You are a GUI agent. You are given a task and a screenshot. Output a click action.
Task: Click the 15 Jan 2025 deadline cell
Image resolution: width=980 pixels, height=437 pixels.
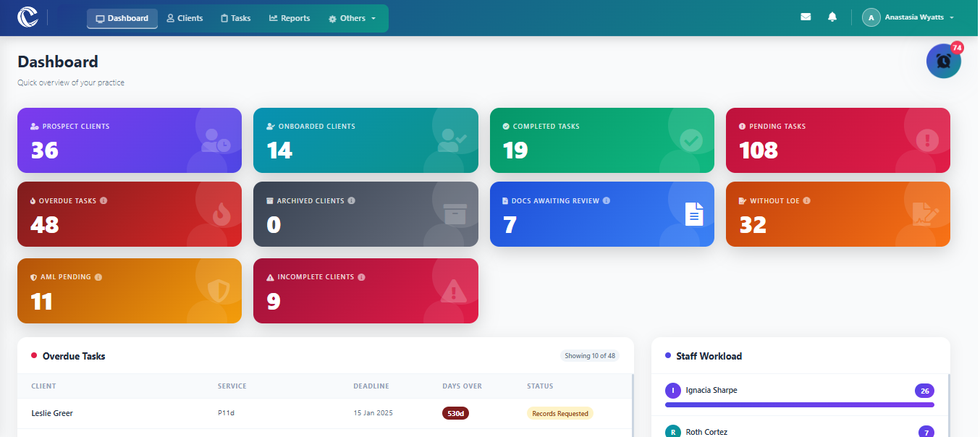pyautogui.click(x=373, y=414)
